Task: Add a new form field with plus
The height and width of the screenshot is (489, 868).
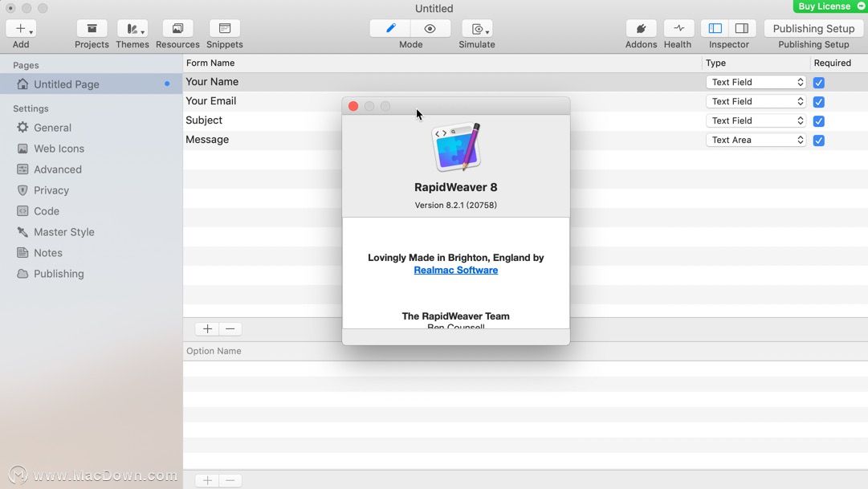Action: (207, 329)
